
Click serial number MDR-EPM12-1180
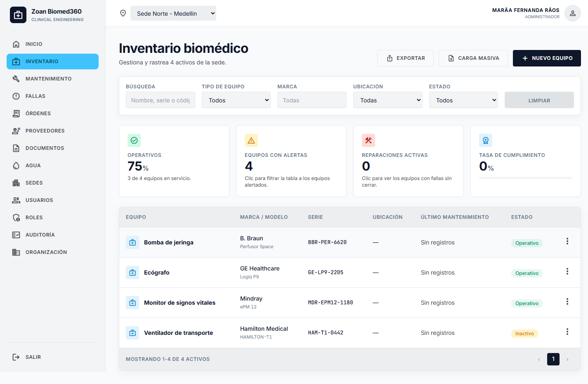pyautogui.click(x=331, y=303)
